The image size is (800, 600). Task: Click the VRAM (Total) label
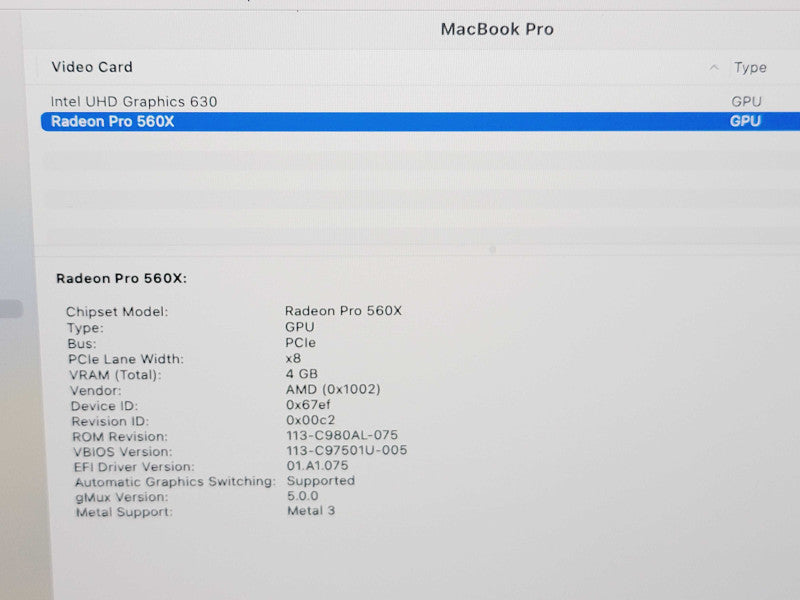[x=115, y=375]
